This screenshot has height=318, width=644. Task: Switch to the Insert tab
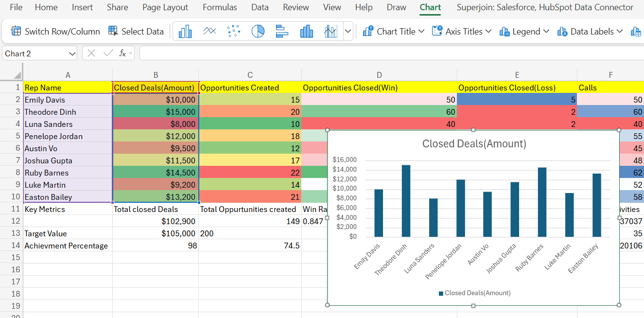(x=83, y=7)
